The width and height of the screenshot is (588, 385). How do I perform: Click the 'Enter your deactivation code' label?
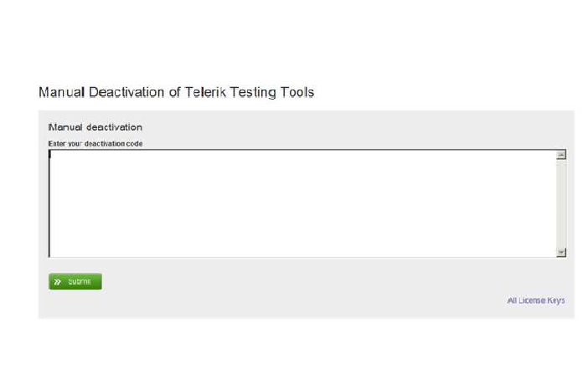(95, 144)
